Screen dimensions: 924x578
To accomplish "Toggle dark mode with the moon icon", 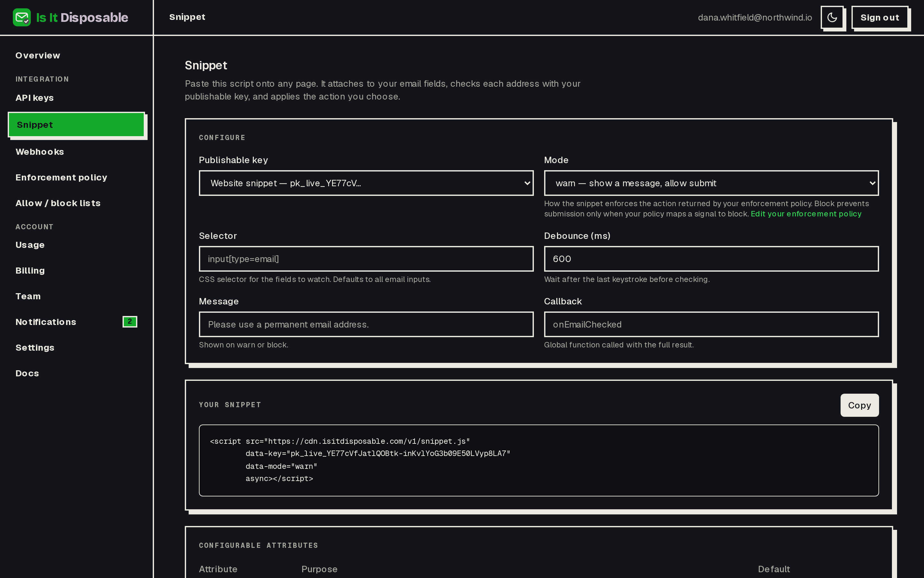I will [x=832, y=18].
